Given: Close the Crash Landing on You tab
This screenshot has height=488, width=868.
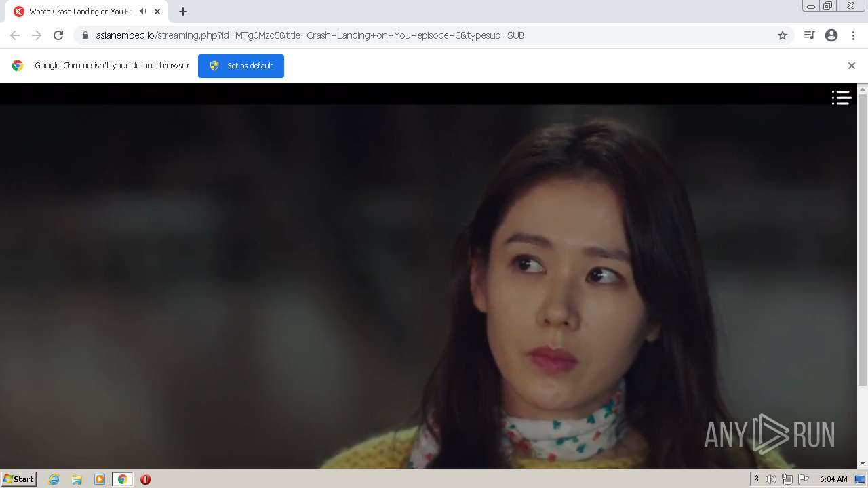Looking at the screenshot, I should [157, 12].
